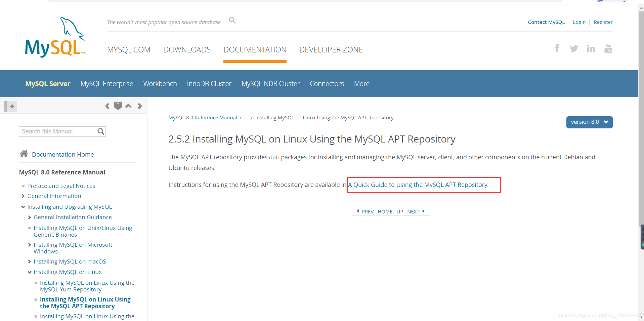Expand Installing MySQL on Microsoft Windows node
The height and width of the screenshot is (321, 644).
tap(30, 245)
